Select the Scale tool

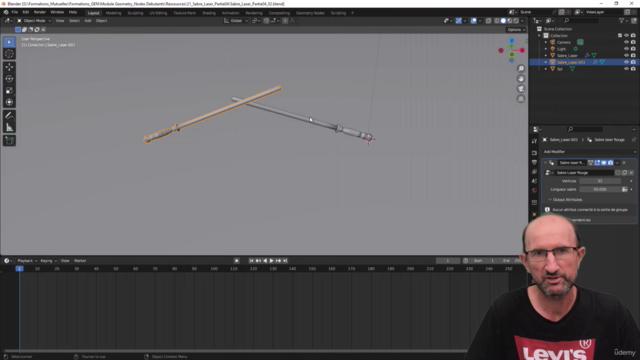coord(9,91)
